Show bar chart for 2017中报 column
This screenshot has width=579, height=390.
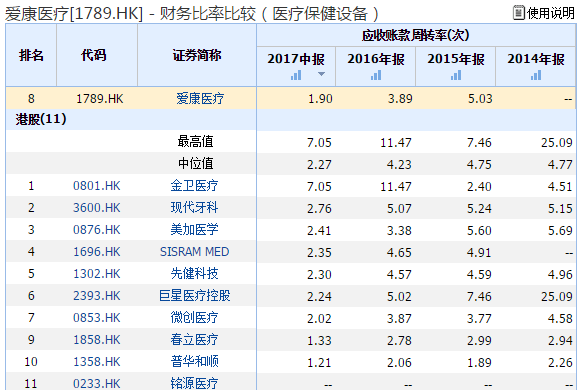296,76
